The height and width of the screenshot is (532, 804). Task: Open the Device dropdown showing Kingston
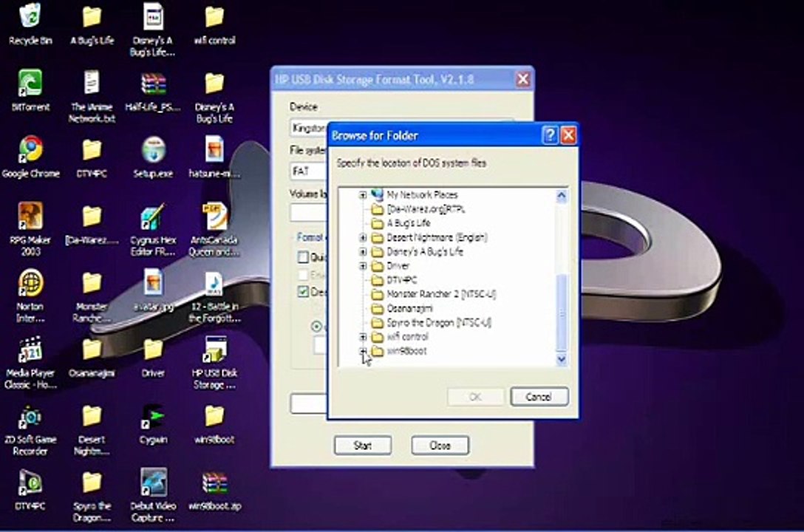point(308,128)
